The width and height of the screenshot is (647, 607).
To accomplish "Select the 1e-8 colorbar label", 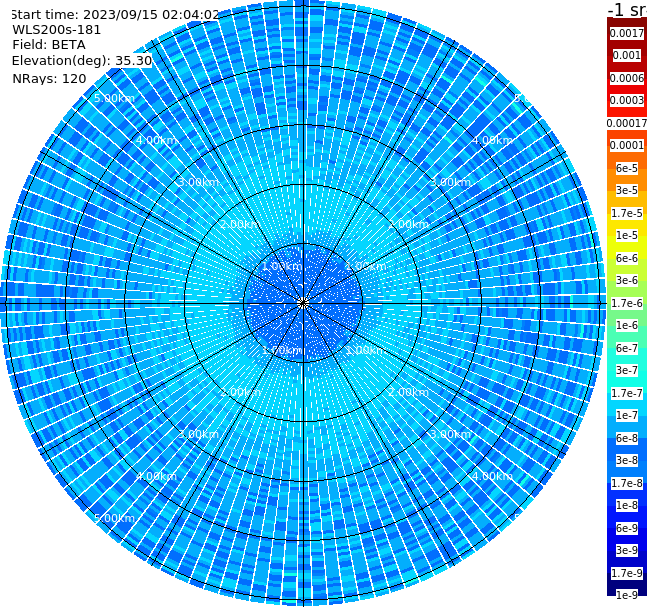I will [x=627, y=505].
